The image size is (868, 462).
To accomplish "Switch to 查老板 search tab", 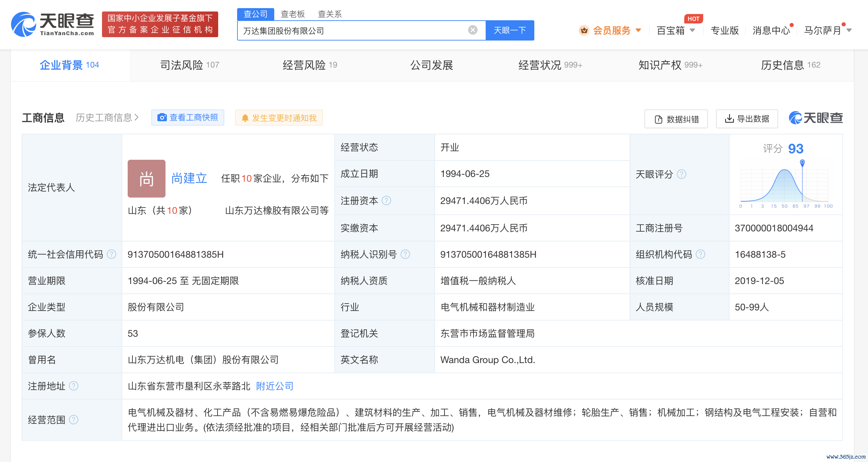I will click(293, 14).
